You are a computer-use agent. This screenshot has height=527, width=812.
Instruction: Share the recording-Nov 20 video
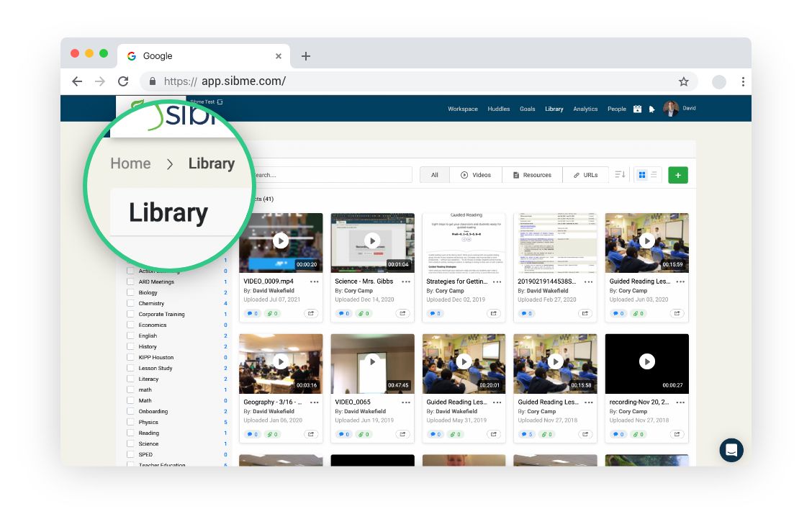(x=677, y=434)
